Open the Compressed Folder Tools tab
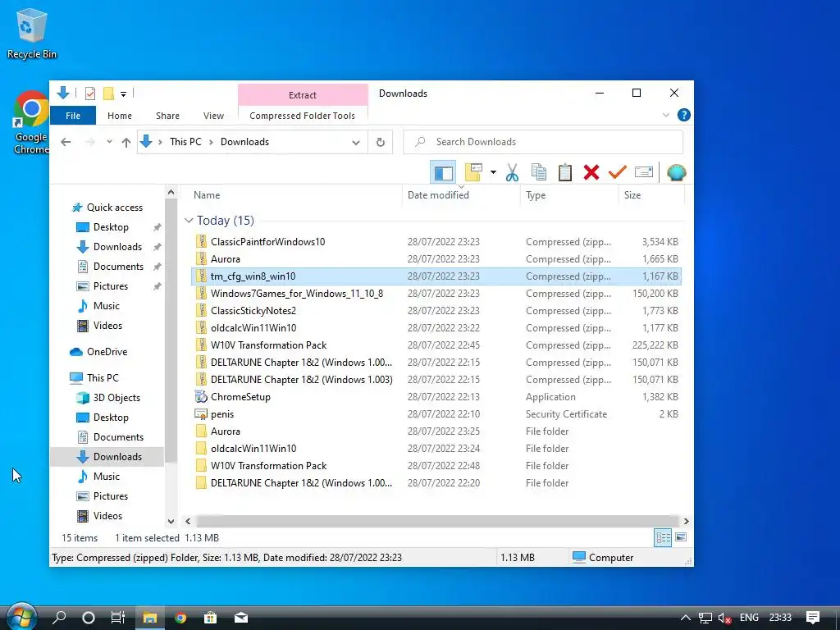840x630 pixels. click(302, 116)
